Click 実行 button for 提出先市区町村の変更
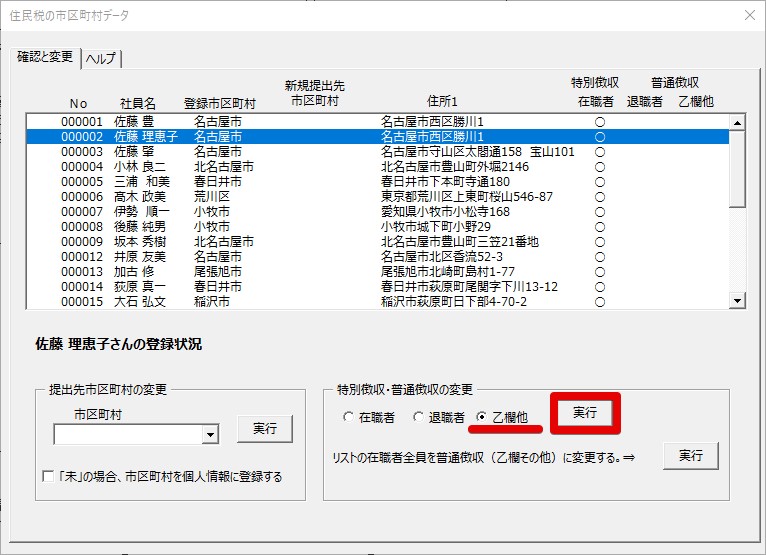This screenshot has height=555, width=766. pyautogui.click(x=265, y=428)
